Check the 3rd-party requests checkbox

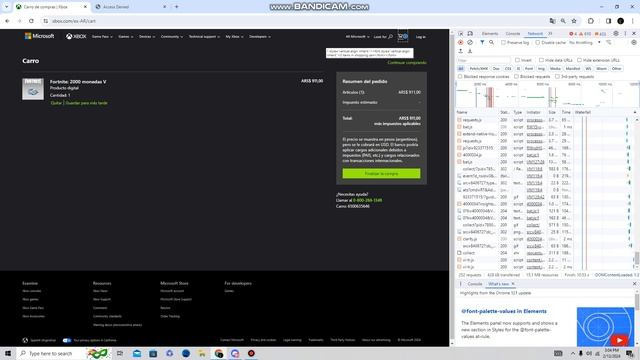(x=557, y=76)
